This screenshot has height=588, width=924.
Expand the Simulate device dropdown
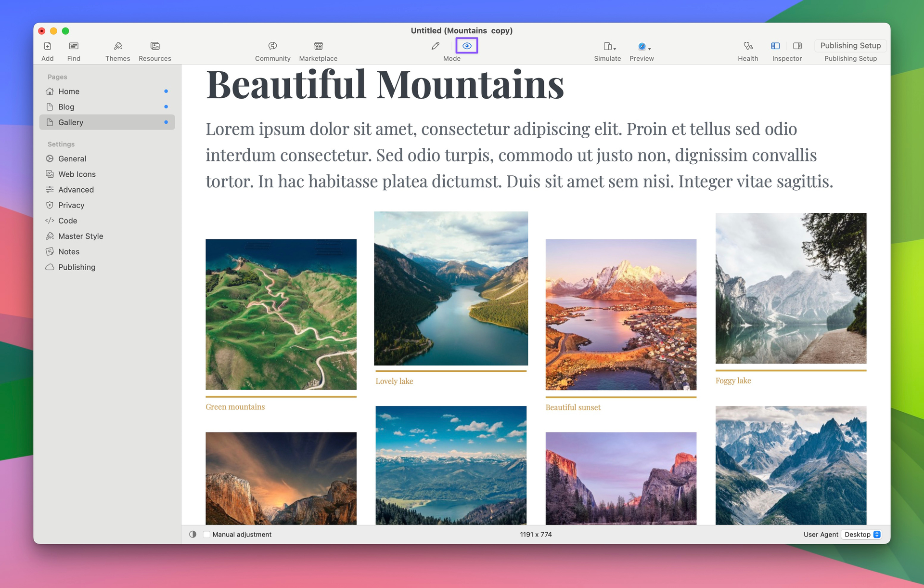click(x=610, y=47)
